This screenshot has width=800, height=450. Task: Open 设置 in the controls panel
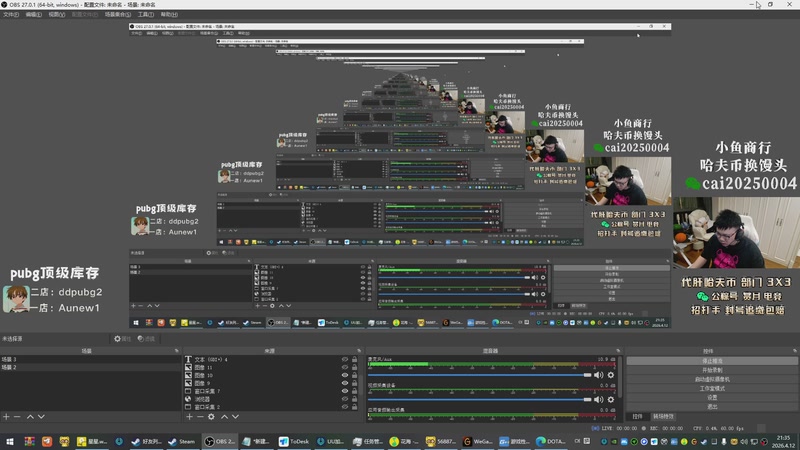(712, 397)
